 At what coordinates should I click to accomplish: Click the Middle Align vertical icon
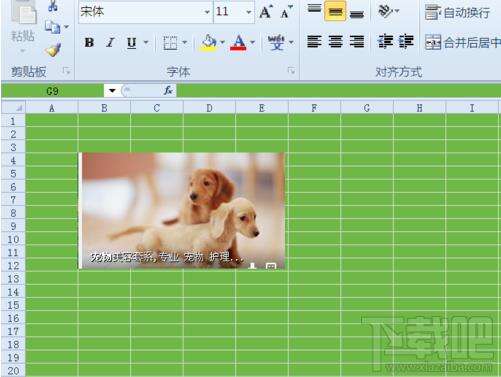pyautogui.click(x=335, y=12)
